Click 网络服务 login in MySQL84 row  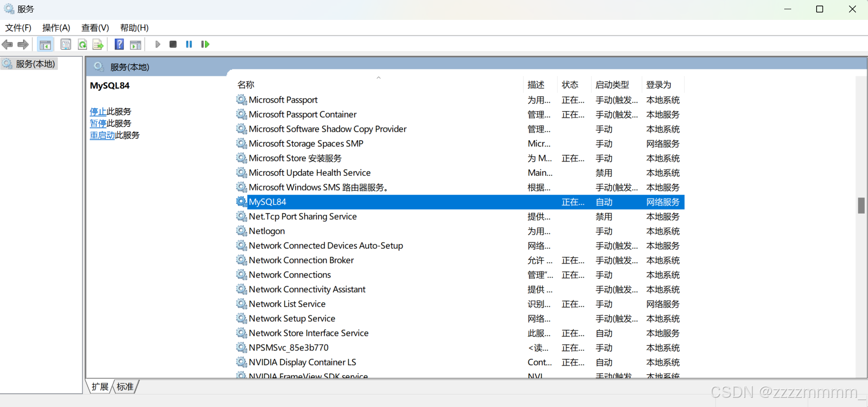tap(663, 202)
